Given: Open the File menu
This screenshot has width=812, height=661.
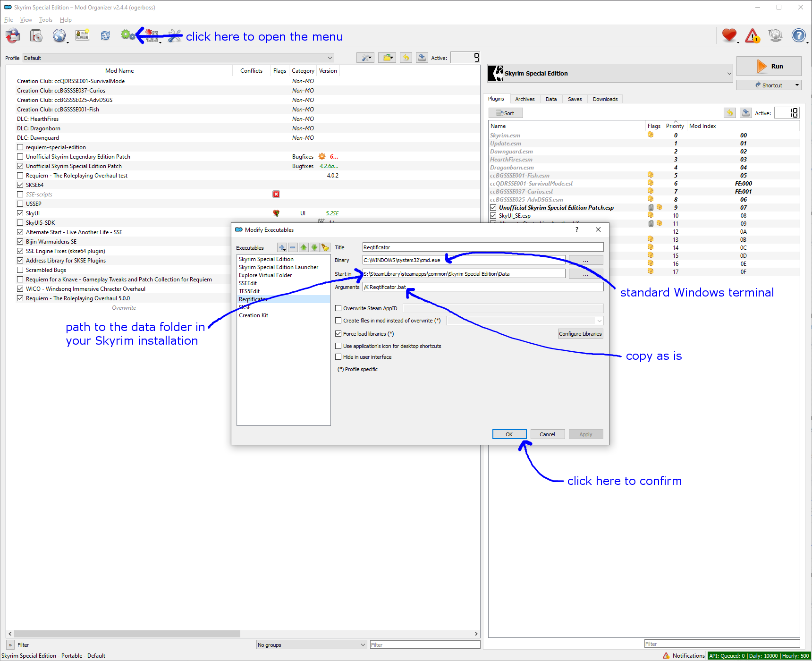Looking at the screenshot, I should [8, 20].
